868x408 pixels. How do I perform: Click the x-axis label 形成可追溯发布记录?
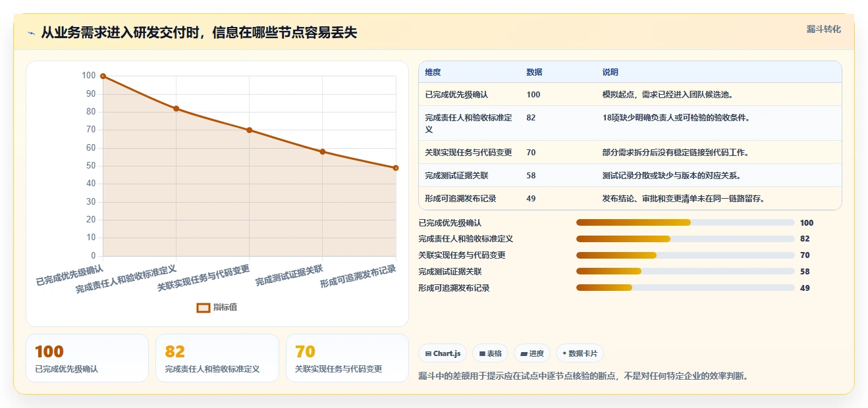(358, 276)
